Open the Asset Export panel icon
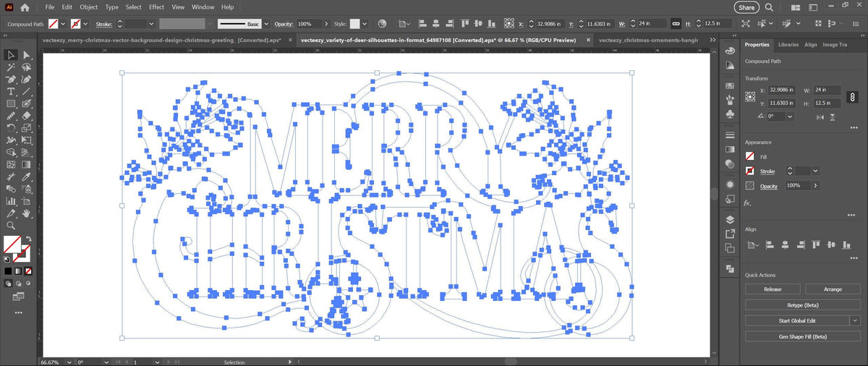Image resolution: width=868 pixels, height=366 pixels. pos(730,234)
